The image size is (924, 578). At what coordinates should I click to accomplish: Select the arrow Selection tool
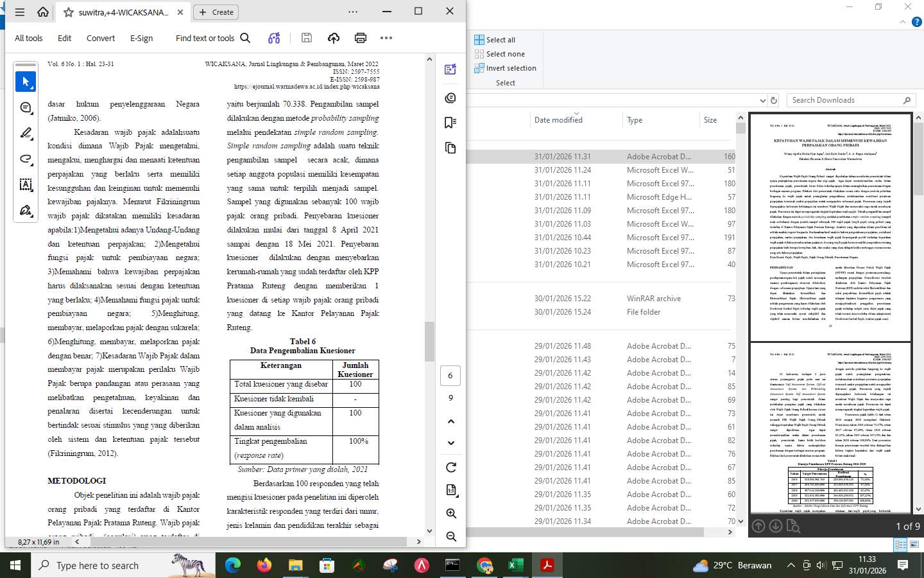click(25, 82)
